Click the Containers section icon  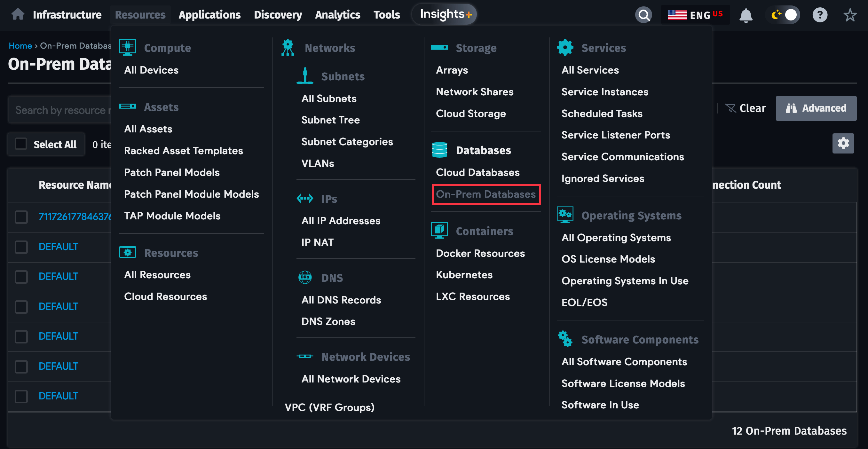coord(439,231)
